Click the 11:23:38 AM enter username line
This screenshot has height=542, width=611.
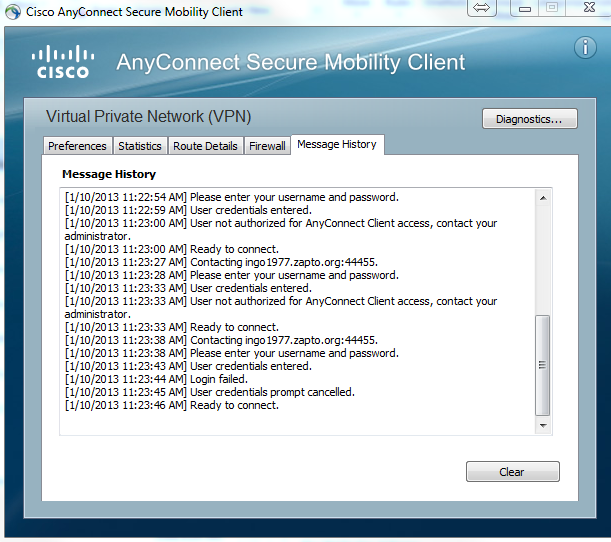[231, 353]
